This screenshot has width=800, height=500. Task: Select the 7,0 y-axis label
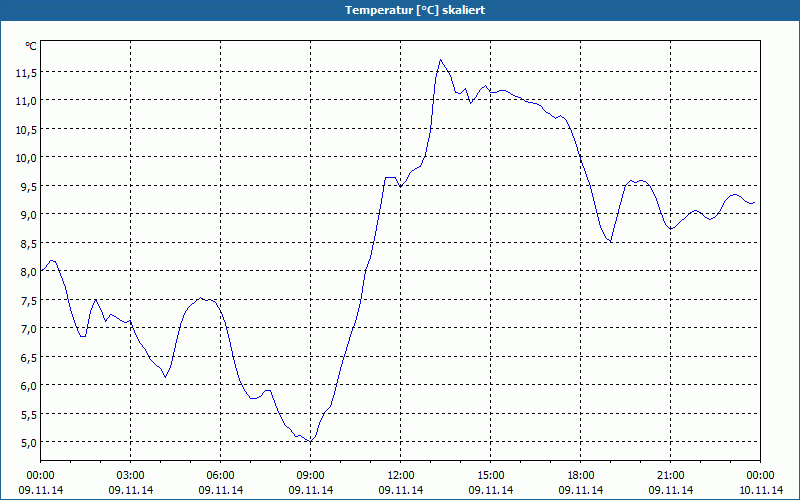(29, 329)
